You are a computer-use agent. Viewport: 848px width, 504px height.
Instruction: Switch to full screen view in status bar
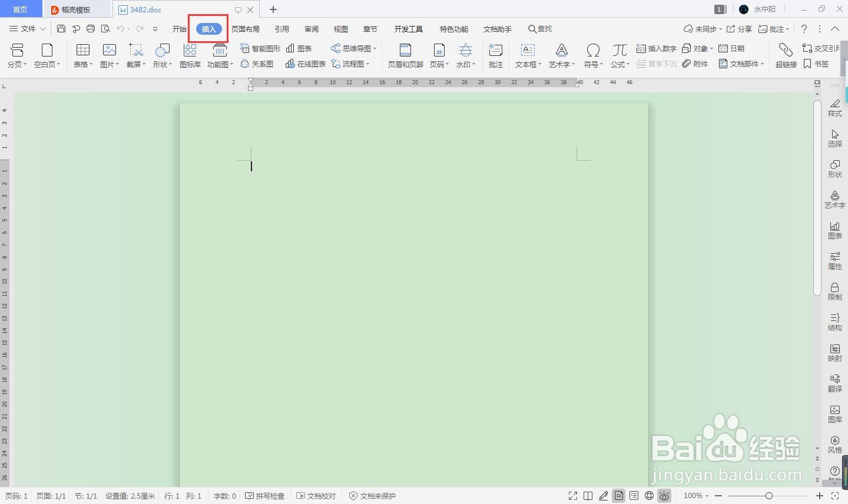pyautogui.click(x=572, y=496)
